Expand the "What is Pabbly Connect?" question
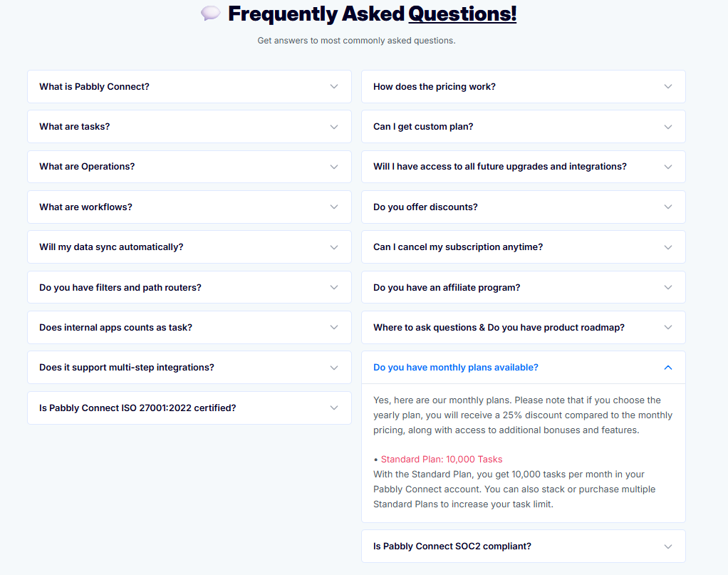The height and width of the screenshot is (575, 728). click(x=189, y=86)
